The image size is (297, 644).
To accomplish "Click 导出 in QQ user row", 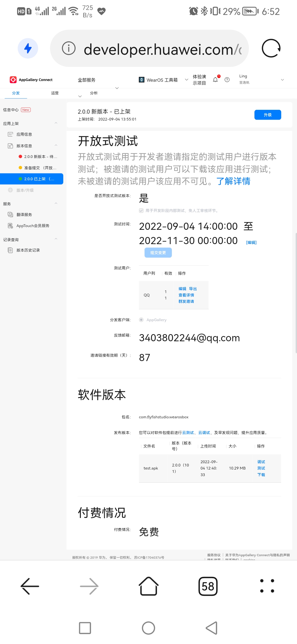I will (193, 289).
